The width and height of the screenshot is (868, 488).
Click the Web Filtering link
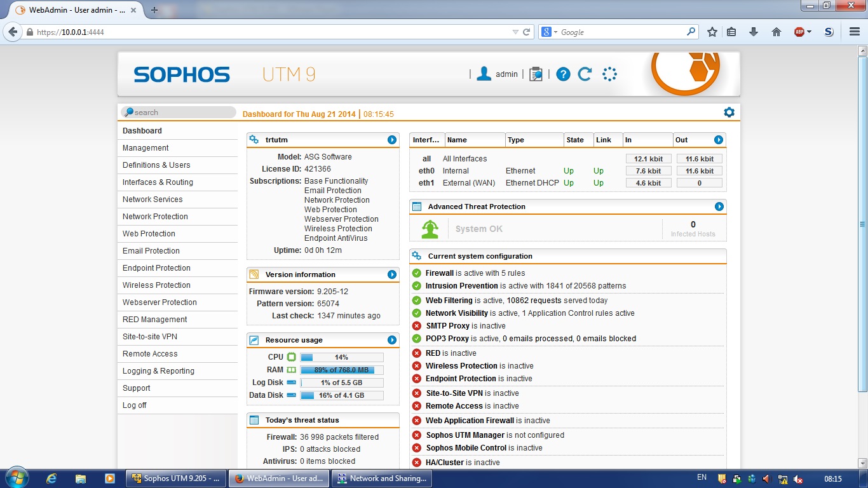coord(449,301)
